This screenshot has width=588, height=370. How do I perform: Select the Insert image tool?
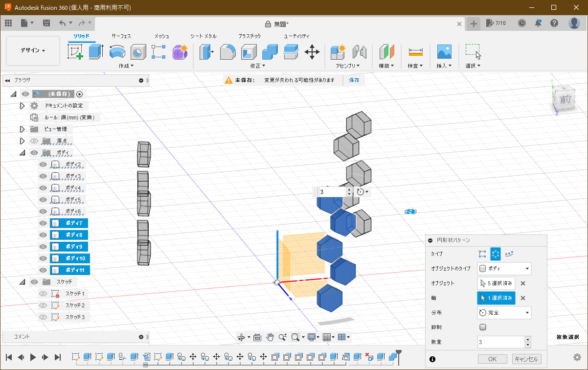point(444,51)
